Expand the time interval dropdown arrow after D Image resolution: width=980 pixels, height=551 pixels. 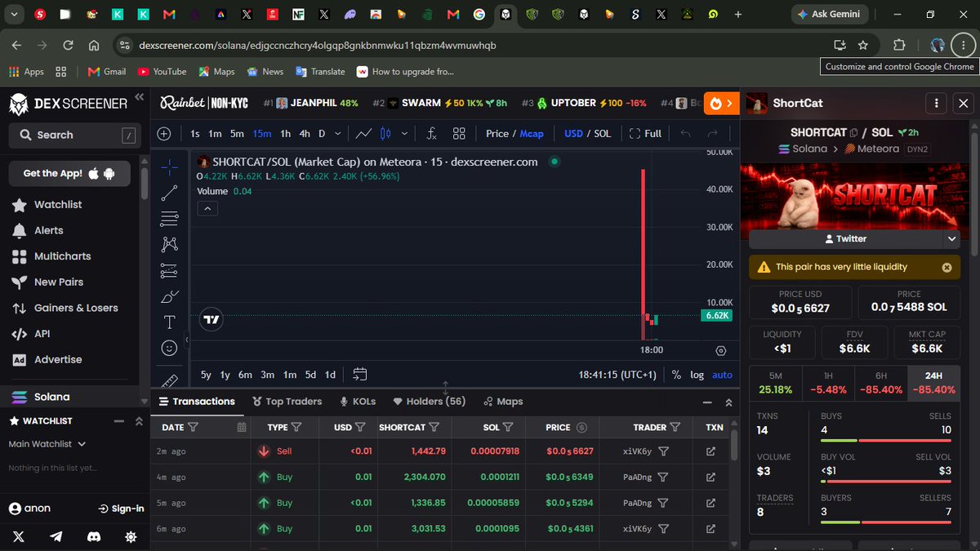tap(338, 133)
